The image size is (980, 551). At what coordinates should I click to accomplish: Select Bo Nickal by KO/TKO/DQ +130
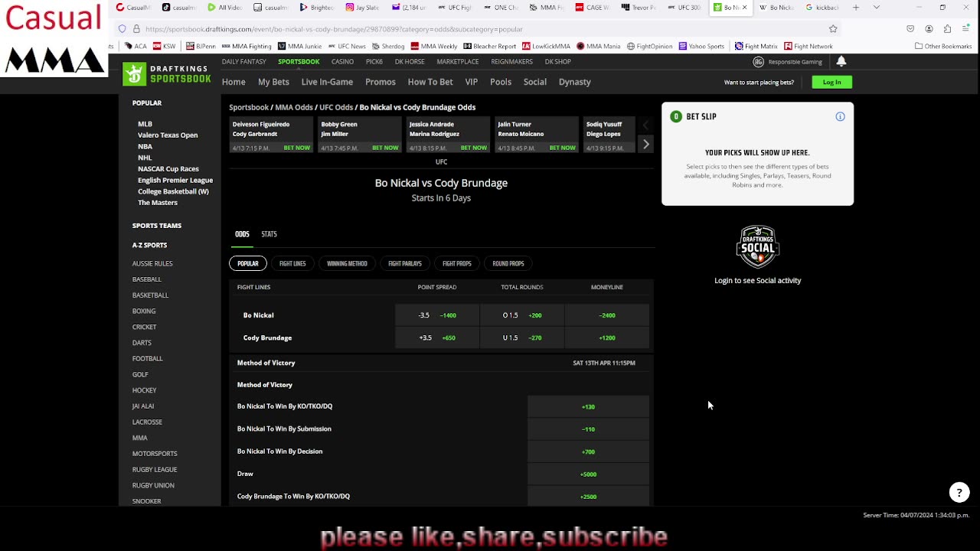[588, 406]
